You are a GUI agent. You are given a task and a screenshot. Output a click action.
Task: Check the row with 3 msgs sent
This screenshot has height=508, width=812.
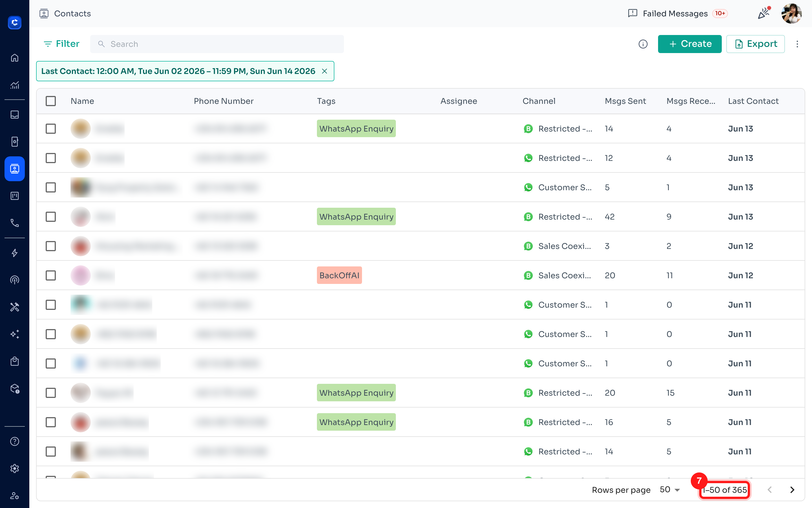(51, 246)
